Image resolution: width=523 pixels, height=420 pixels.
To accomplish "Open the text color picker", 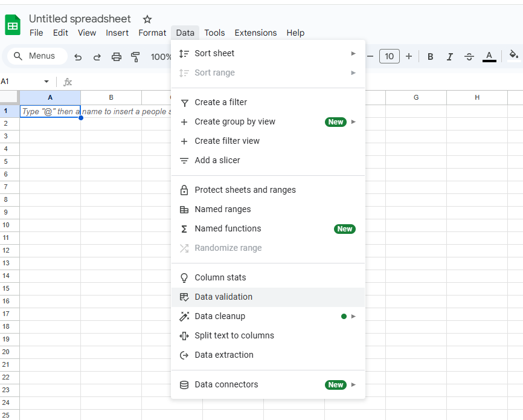I will [489, 56].
